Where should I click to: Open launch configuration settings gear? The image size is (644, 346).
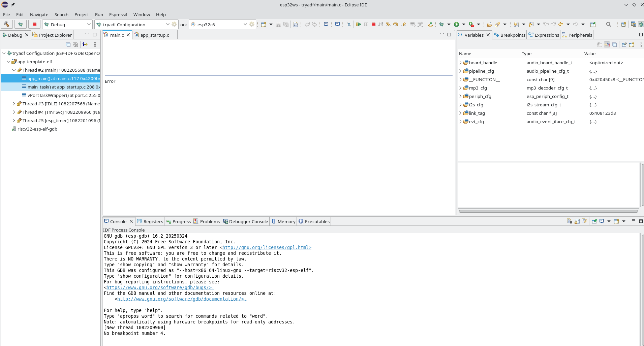click(x=174, y=24)
